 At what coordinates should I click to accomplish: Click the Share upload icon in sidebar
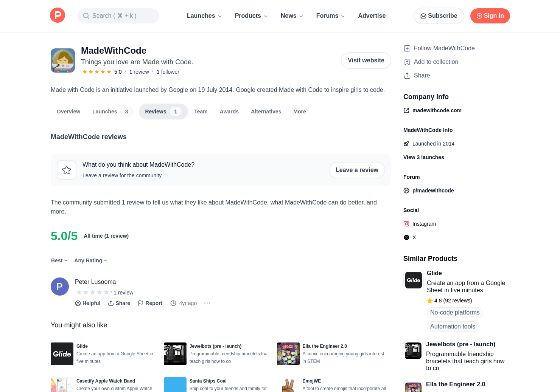click(x=407, y=76)
